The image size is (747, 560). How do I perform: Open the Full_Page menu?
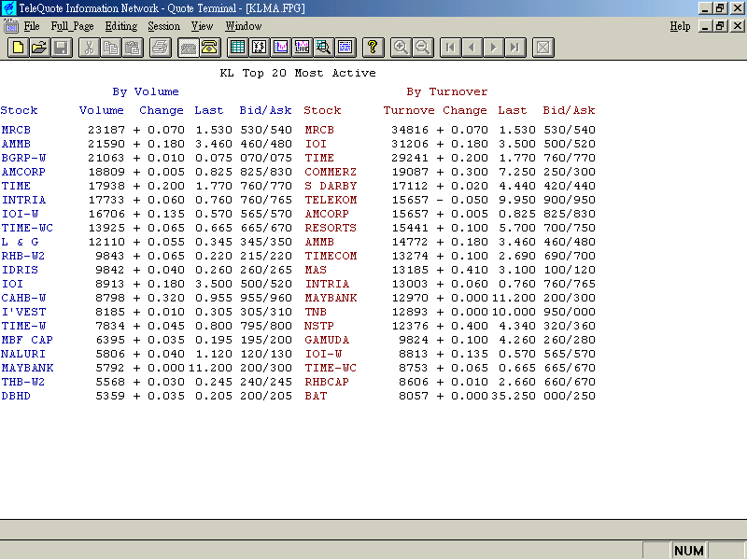pos(73,26)
